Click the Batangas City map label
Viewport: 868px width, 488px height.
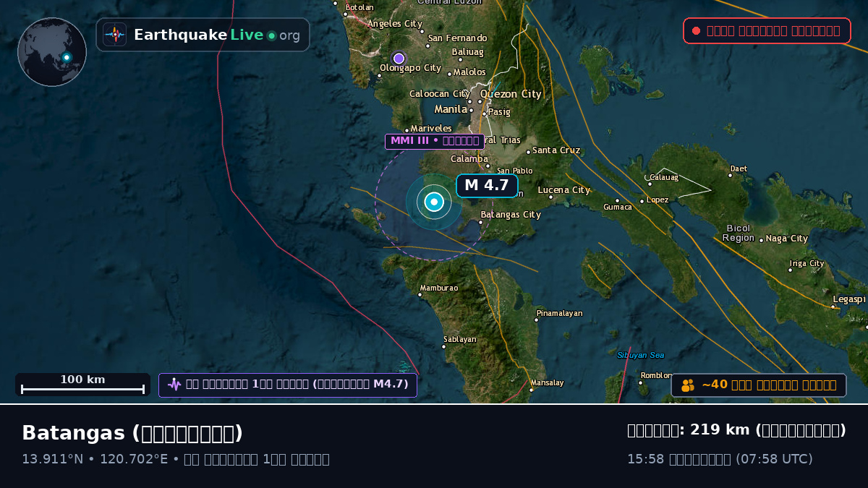coord(511,215)
